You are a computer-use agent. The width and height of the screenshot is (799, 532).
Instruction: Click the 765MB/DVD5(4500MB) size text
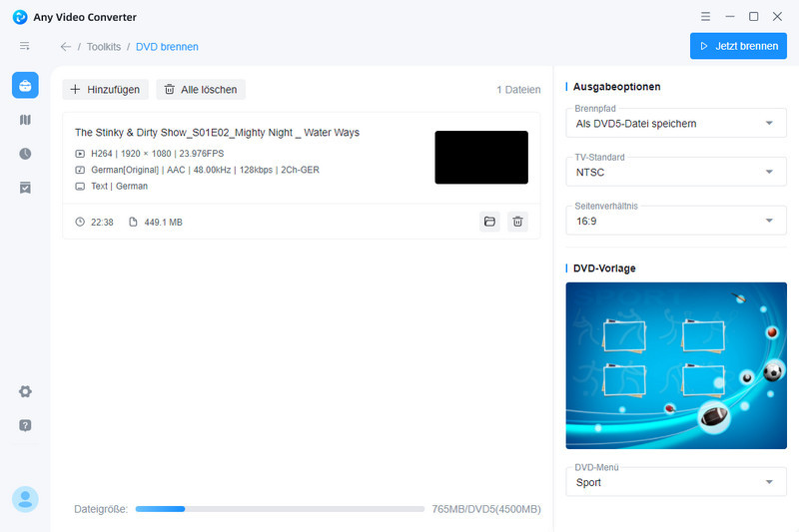point(486,509)
